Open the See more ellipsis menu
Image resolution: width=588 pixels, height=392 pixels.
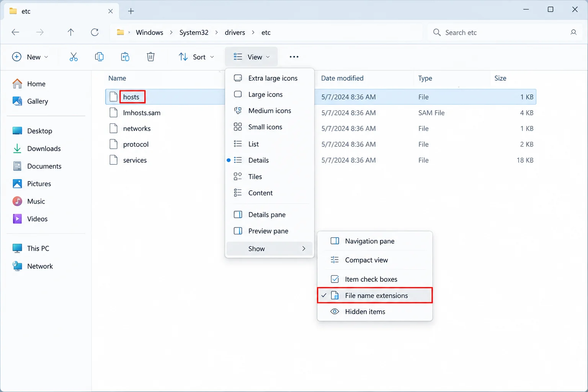click(x=294, y=57)
